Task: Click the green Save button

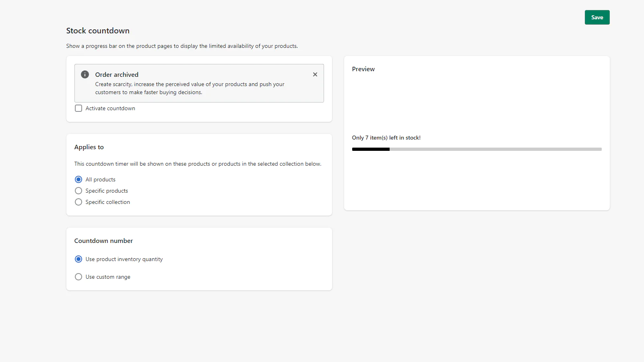Action: click(597, 17)
